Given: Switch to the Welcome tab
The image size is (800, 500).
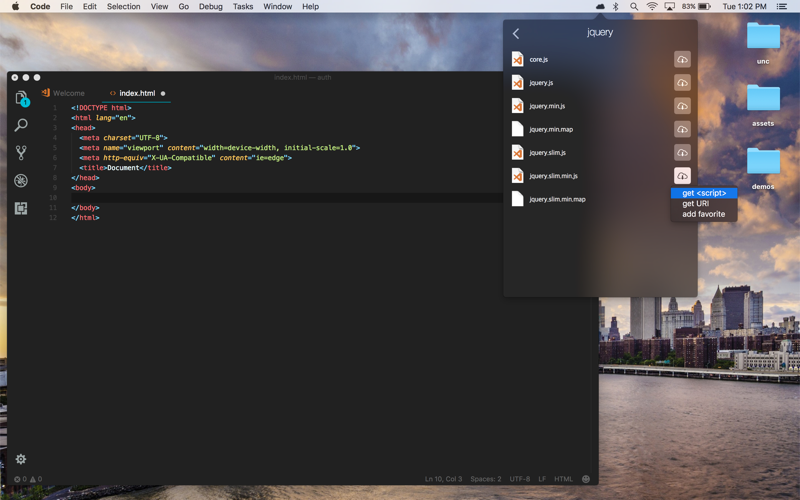Looking at the screenshot, I should 63,93.
